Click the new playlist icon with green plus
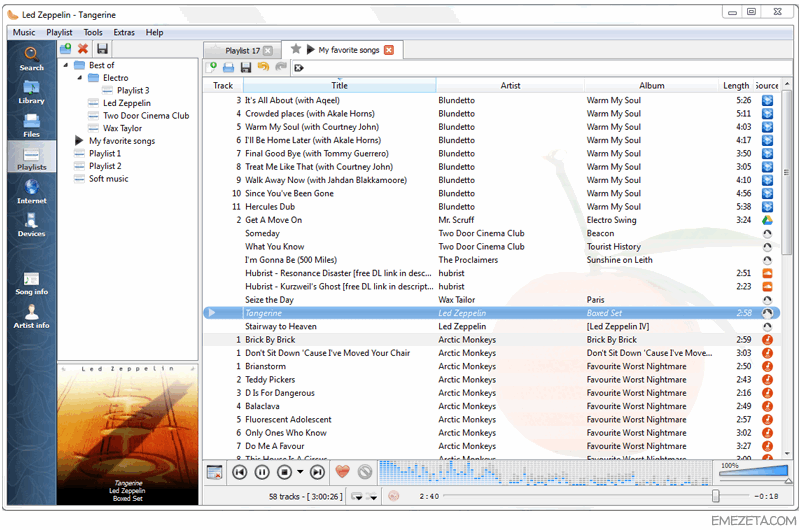 click(x=212, y=67)
